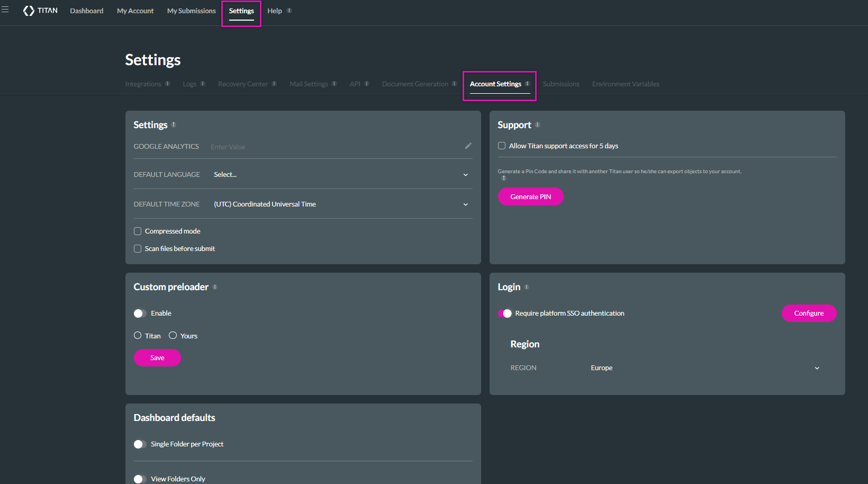The height and width of the screenshot is (484, 868).
Task: Enable Compressed mode checkbox
Action: pyautogui.click(x=138, y=231)
